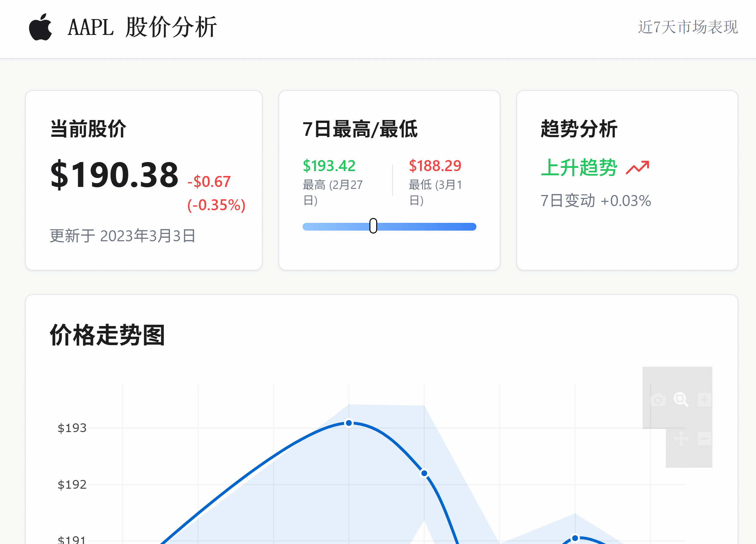The image size is (756, 544).
Task: Click the 价格走势图 chart heading
Action: [107, 335]
